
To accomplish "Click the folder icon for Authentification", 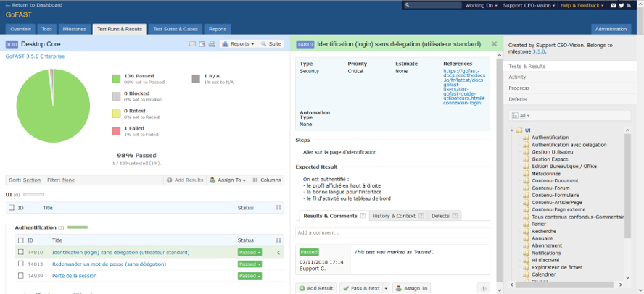I will pyautogui.click(x=526, y=138).
